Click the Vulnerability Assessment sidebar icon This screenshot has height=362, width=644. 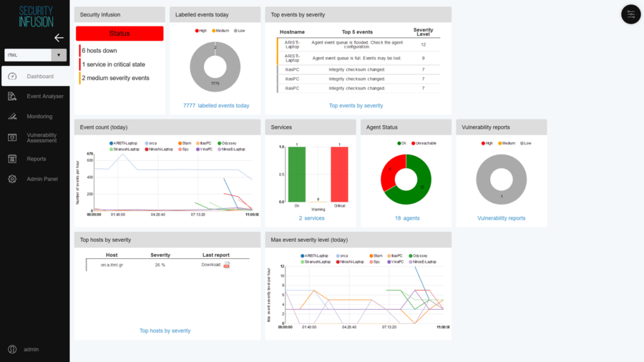[12, 138]
